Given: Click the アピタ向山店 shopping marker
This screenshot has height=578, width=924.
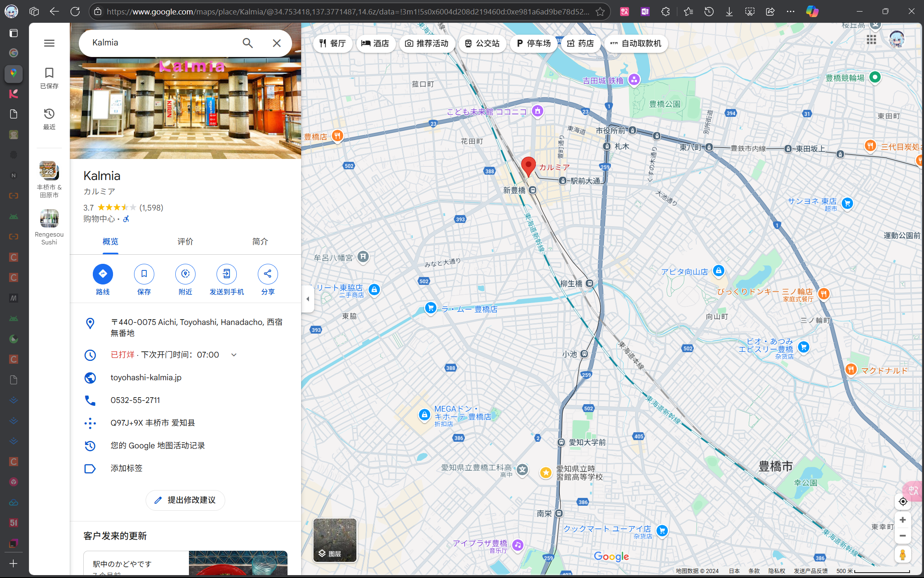Looking at the screenshot, I should (718, 271).
